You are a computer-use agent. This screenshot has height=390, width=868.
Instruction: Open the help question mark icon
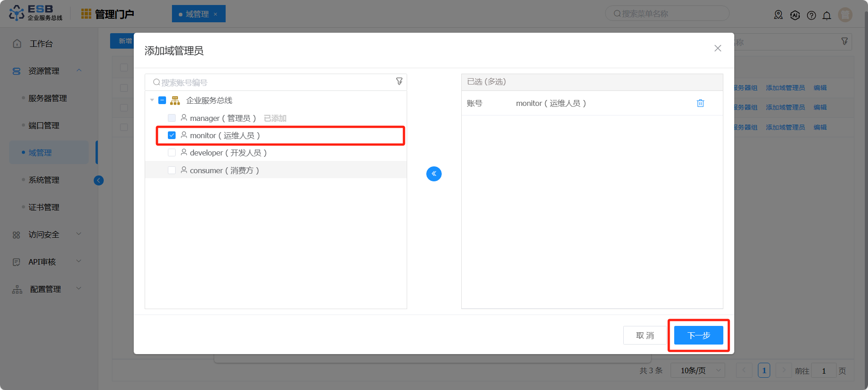[811, 15]
